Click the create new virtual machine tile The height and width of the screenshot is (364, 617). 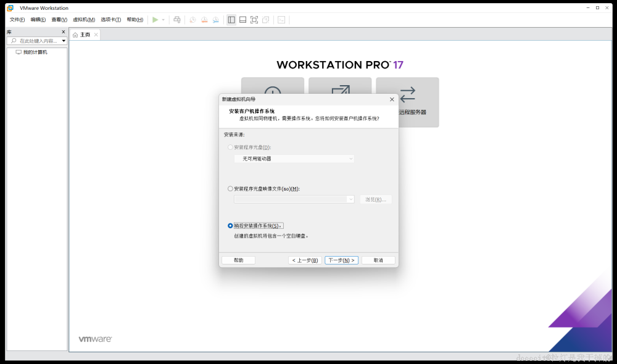coord(272,85)
